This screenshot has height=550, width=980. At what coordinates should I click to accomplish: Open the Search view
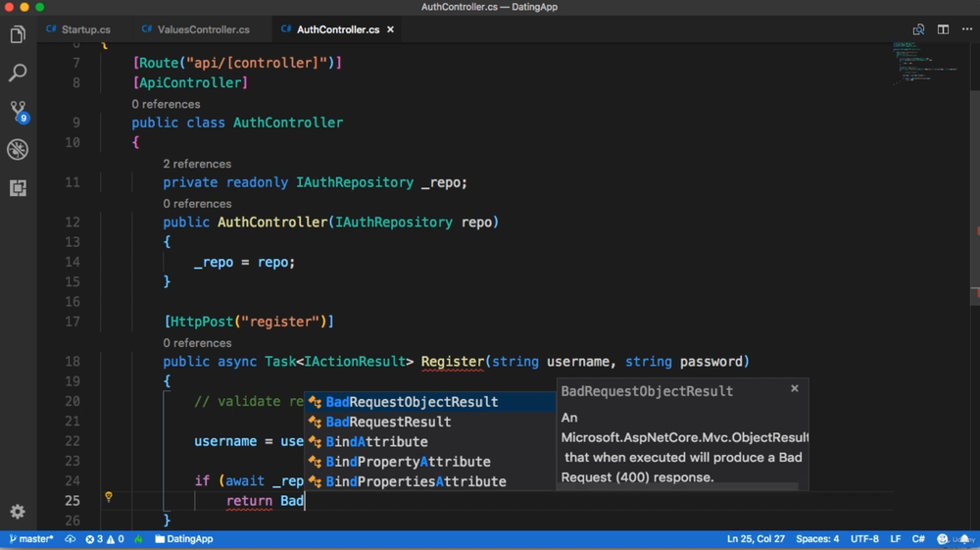[18, 73]
